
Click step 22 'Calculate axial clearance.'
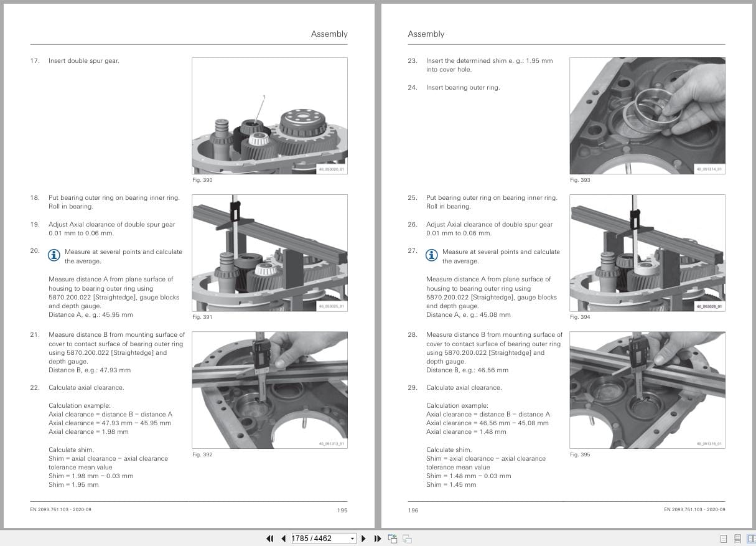(x=86, y=387)
